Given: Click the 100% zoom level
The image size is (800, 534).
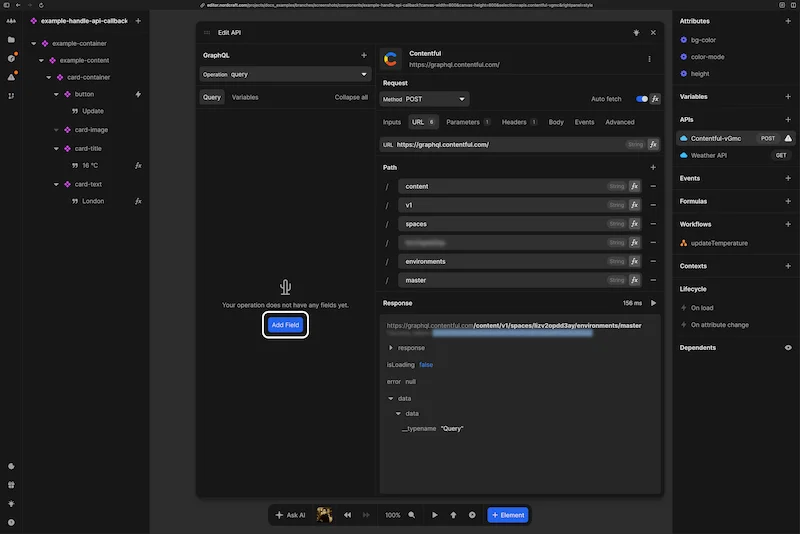Looking at the screenshot, I should click(392, 515).
